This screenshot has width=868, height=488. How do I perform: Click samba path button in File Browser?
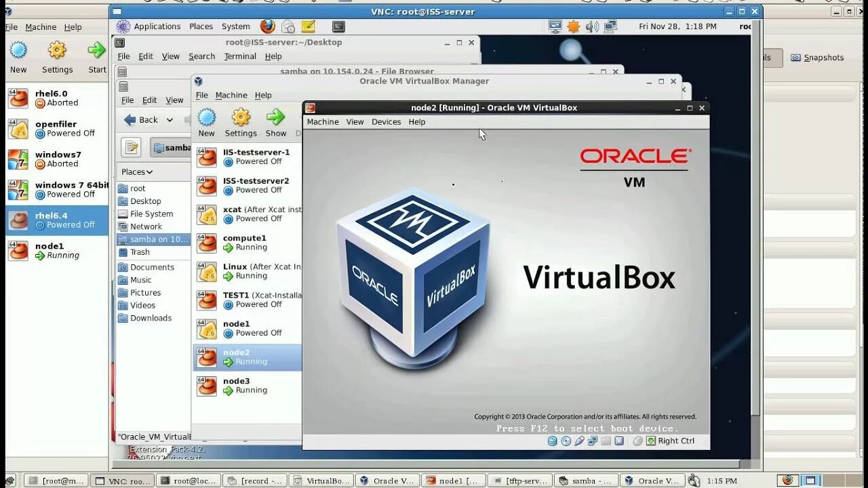point(172,147)
